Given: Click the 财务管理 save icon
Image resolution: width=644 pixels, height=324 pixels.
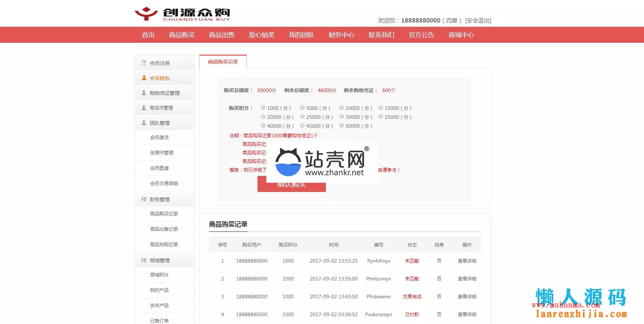Looking at the screenshot, I should click(144, 199).
